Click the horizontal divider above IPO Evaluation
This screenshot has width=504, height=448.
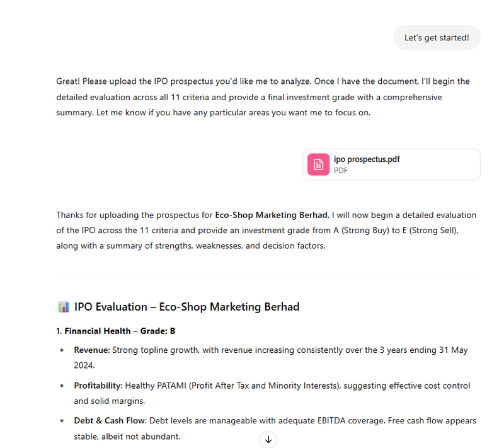268,275
